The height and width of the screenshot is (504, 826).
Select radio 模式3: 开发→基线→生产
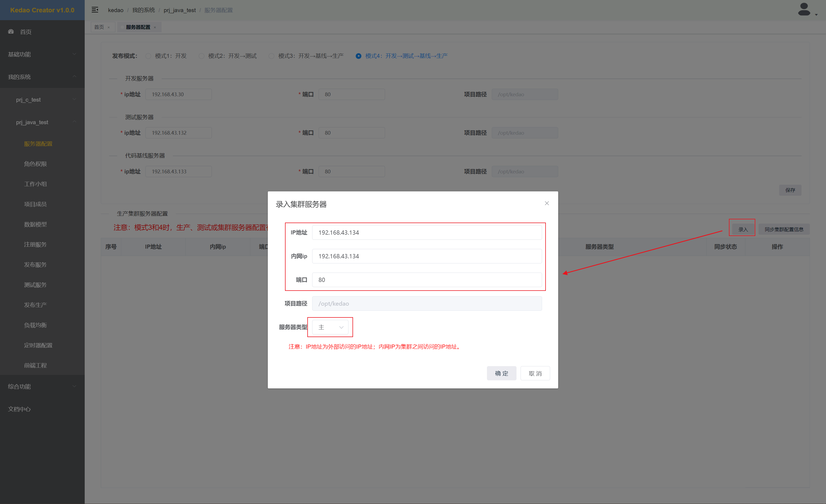pos(272,56)
